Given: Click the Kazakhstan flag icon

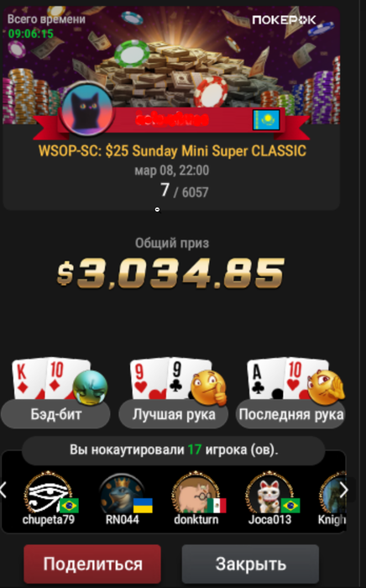Looking at the screenshot, I should click(266, 120).
